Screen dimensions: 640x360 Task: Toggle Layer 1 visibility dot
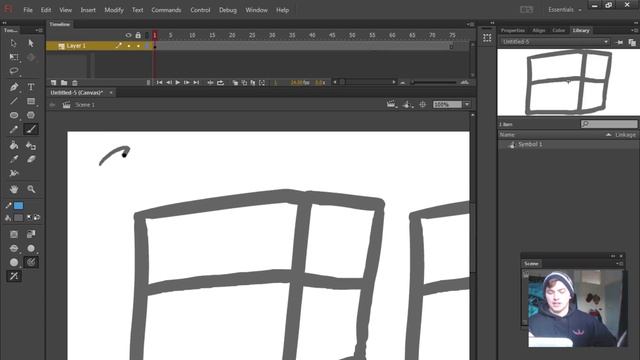click(129, 46)
